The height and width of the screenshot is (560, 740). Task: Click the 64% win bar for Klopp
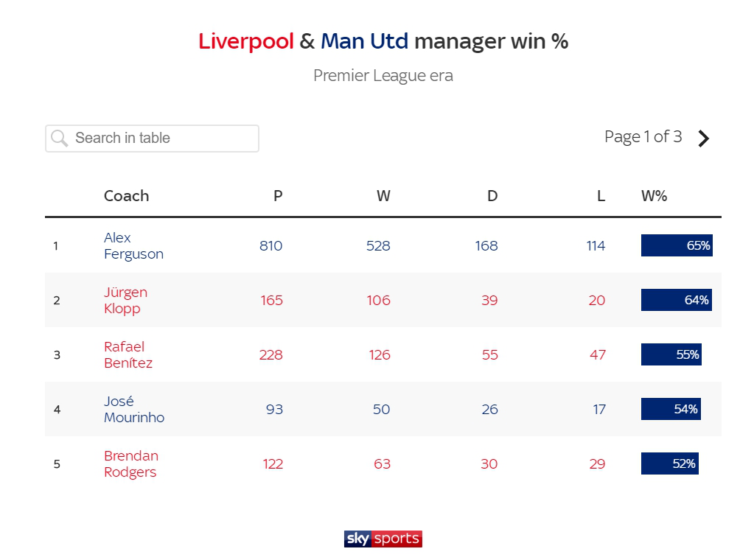tap(677, 300)
